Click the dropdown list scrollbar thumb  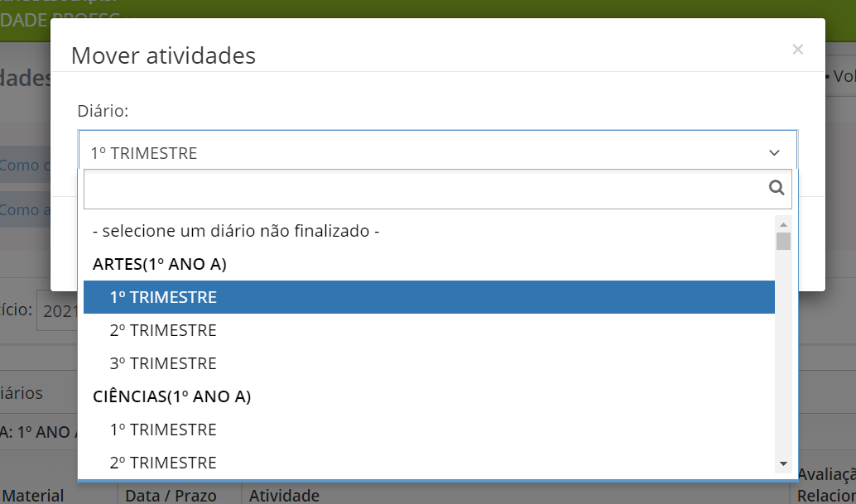(783, 241)
